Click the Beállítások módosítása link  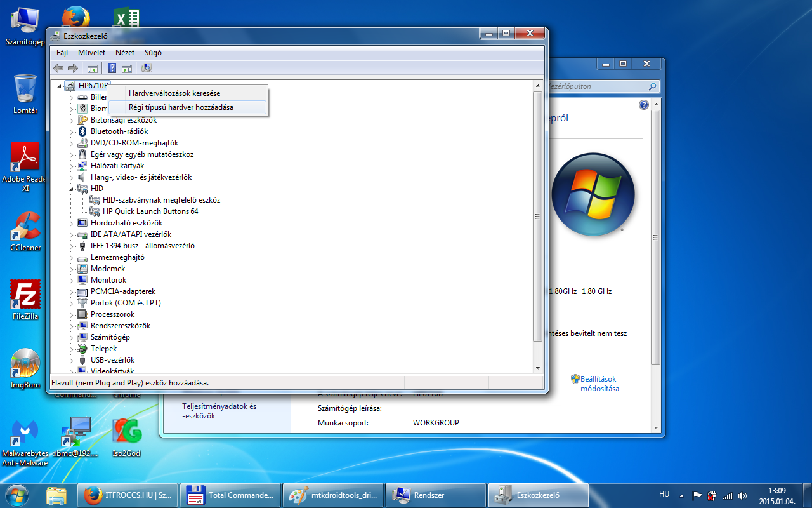point(599,384)
